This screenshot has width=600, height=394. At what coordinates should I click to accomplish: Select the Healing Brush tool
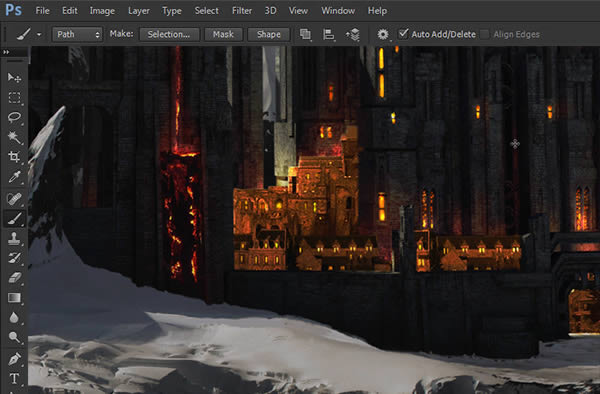(x=14, y=199)
